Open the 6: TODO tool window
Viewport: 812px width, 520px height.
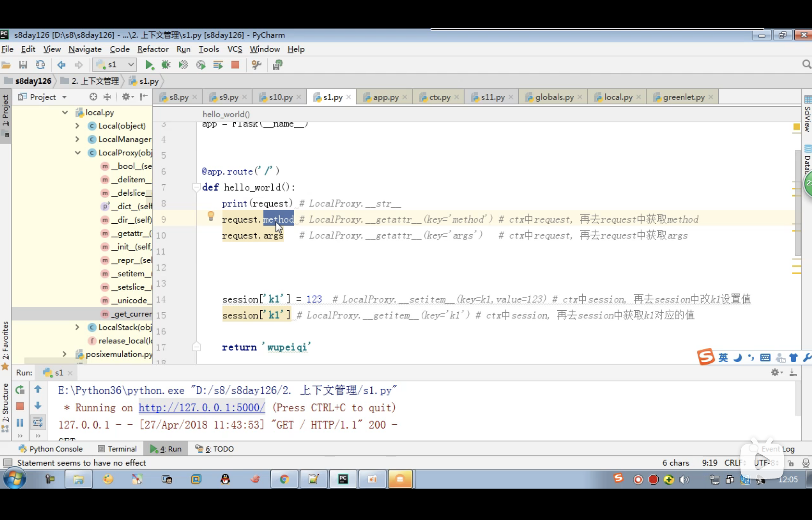point(214,449)
